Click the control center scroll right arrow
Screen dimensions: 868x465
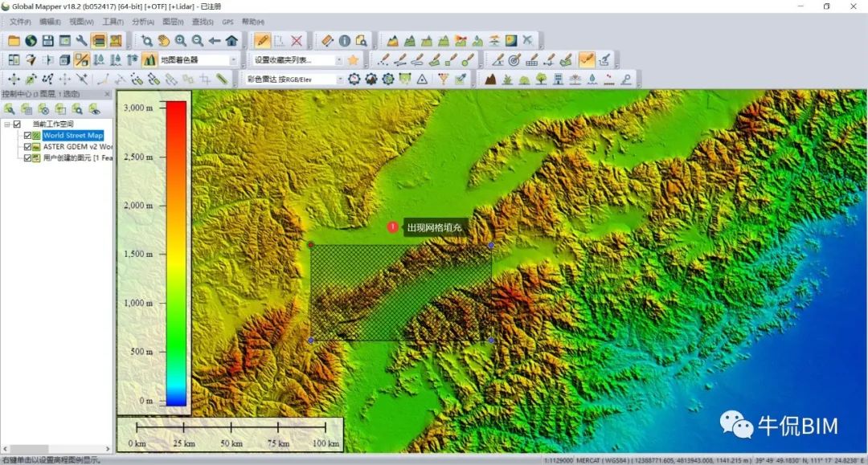(x=108, y=448)
